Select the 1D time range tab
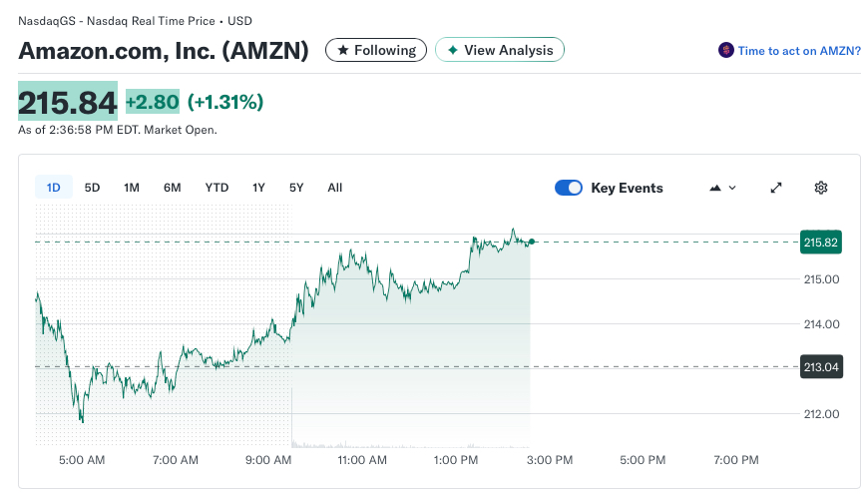Screen dimensions: 868x494 pos(54,188)
